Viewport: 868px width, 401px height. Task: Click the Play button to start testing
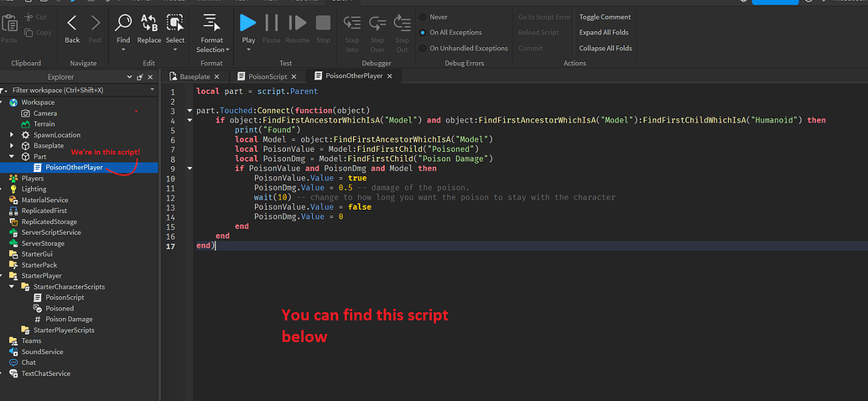pos(248,23)
